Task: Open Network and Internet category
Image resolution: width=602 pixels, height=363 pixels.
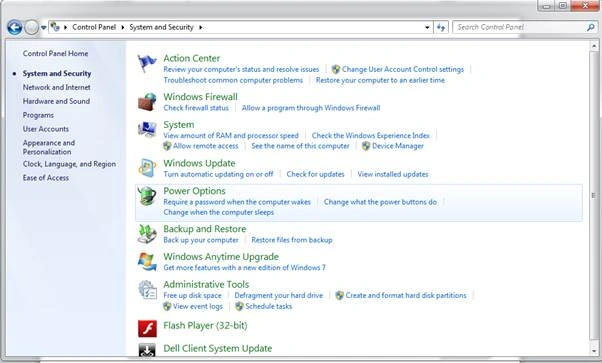Action: [x=56, y=88]
